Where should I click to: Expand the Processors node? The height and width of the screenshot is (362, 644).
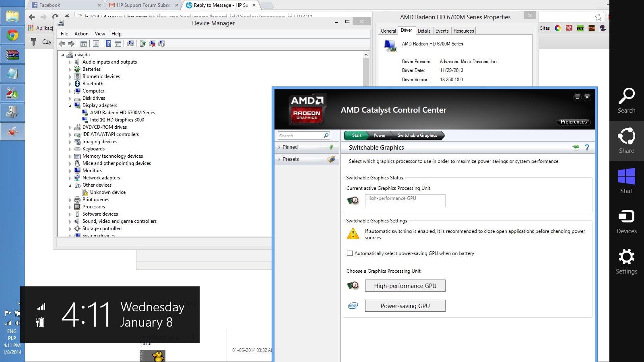(x=70, y=207)
